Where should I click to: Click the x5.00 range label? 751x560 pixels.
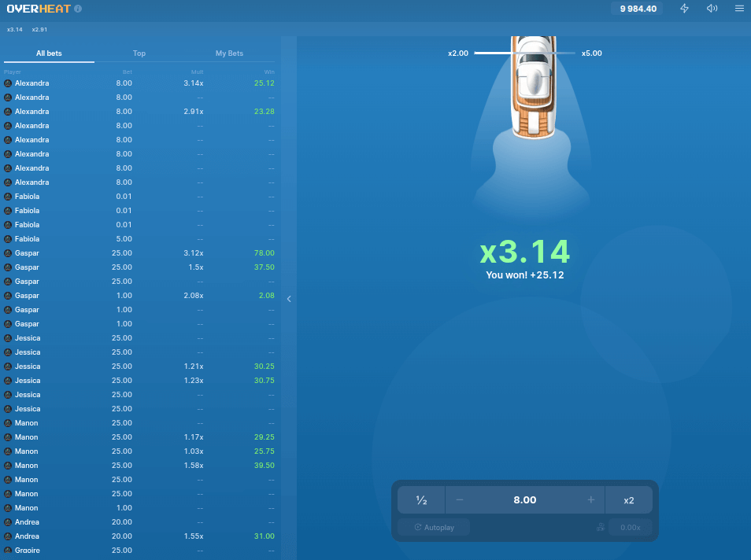click(x=591, y=53)
